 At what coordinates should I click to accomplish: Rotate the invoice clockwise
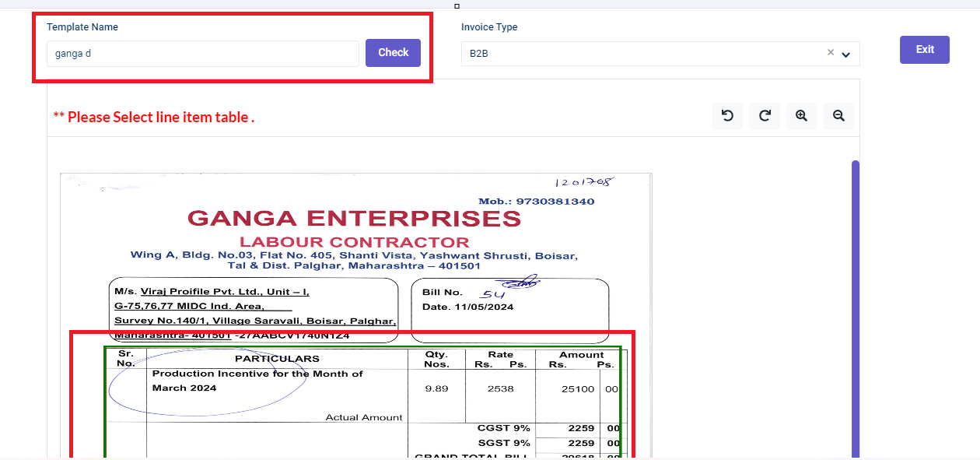click(765, 116)
